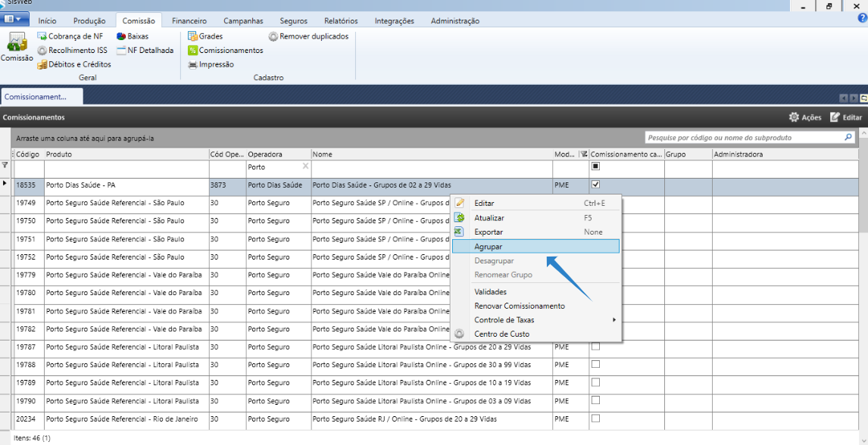Sort by the Código column header
868x445 pixels.
tap(28, 154)
